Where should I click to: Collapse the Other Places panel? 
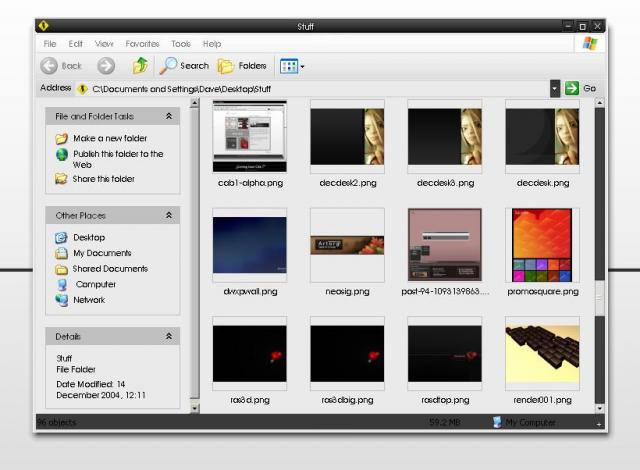[x=169, y=215]
